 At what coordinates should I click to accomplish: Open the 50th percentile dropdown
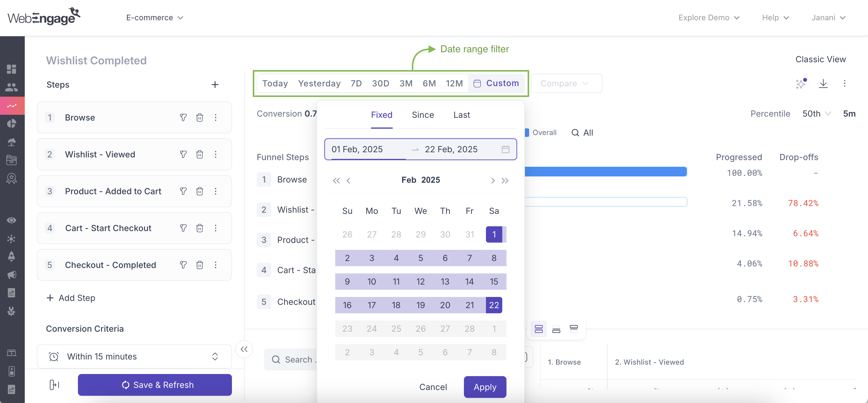[x=817, y=114]
